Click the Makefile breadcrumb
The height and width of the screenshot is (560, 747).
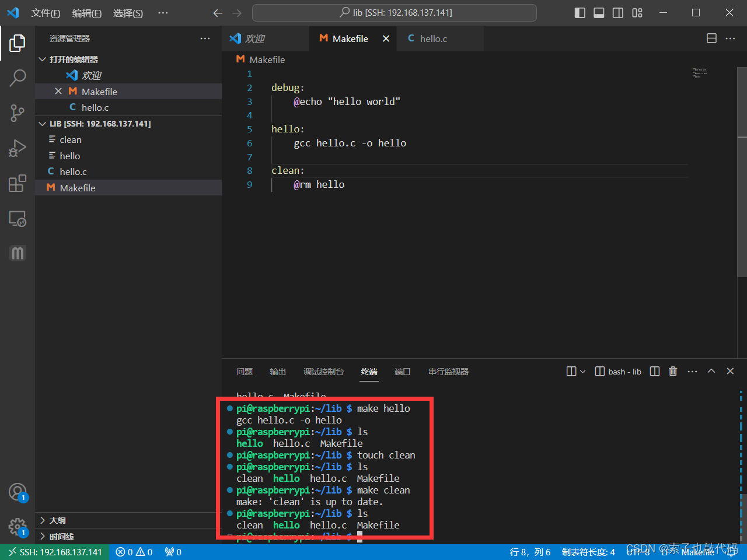coord(261,60)
